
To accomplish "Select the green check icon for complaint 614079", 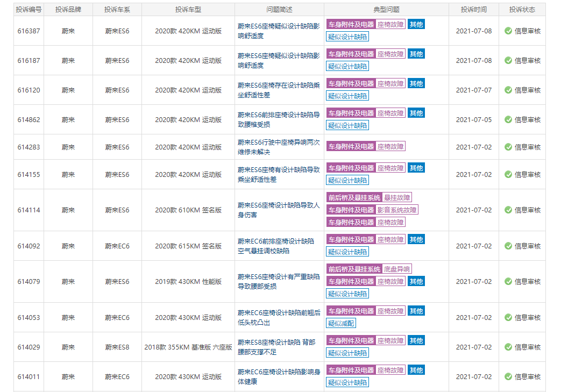I will click(508, 282).
